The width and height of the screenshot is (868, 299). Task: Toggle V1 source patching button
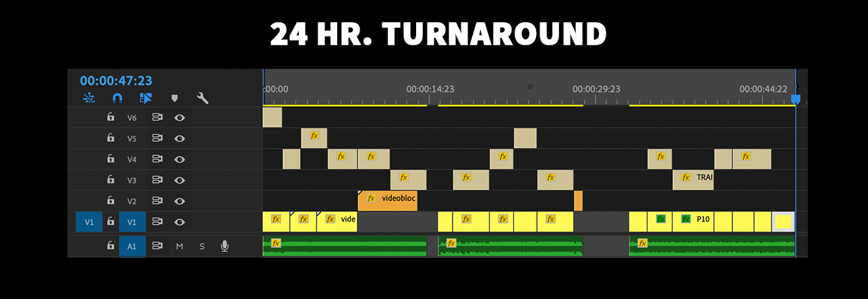point(89,221)
